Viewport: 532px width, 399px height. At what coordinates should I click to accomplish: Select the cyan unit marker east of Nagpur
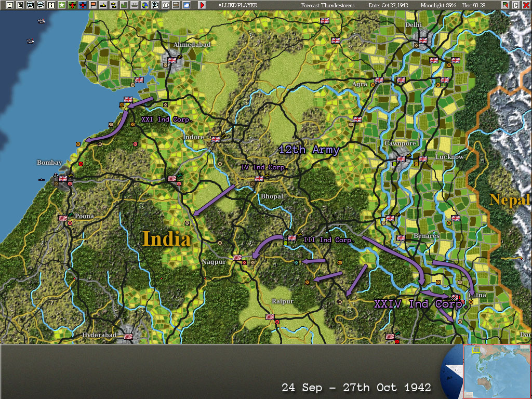296,262
